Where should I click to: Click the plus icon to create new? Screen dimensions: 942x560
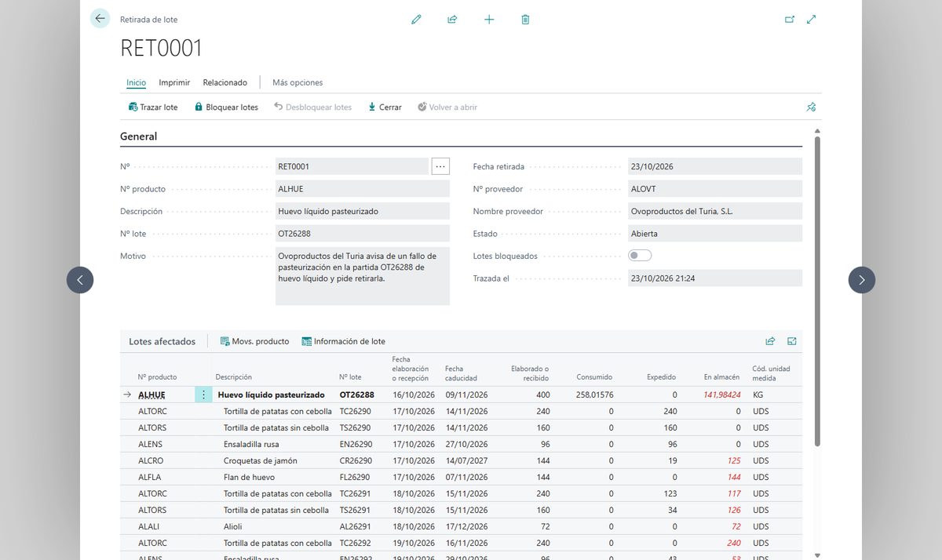tap(489, 20)
